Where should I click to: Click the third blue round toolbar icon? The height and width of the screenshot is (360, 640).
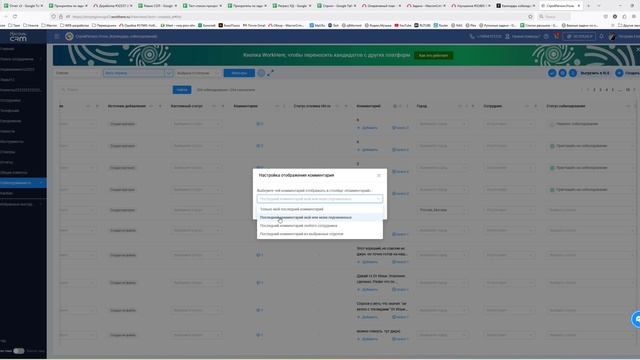point(573,73)
